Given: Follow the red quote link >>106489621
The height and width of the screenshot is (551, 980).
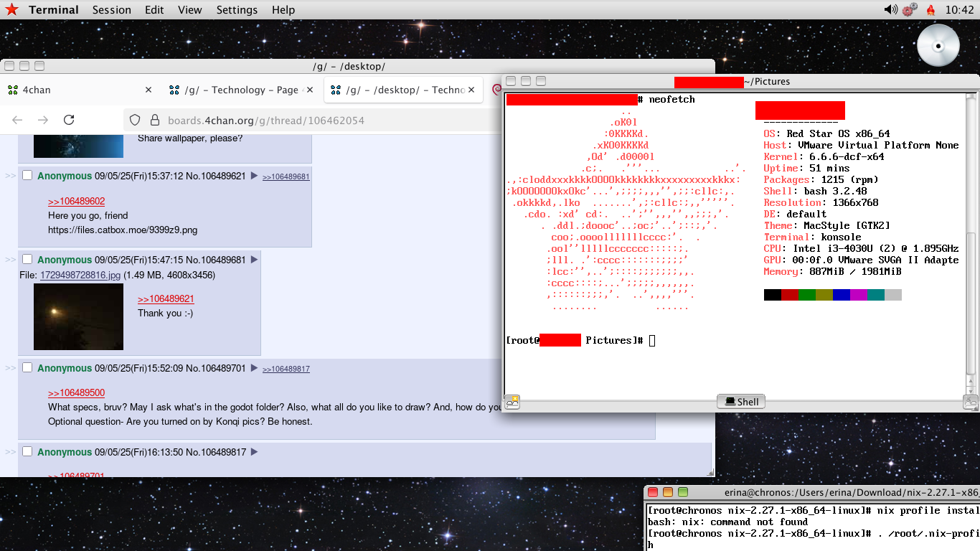Looking at the screenshot, I should click(x=166, y=299).
